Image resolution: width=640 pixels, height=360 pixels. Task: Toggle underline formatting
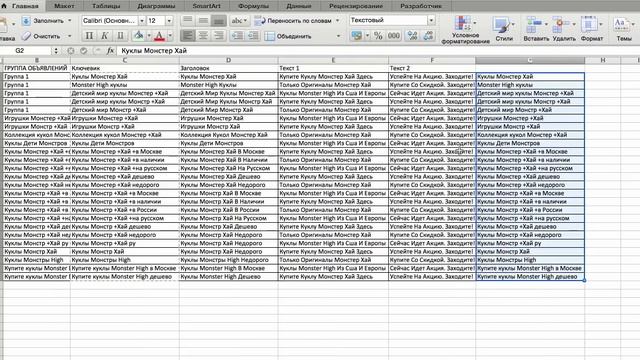pyautogui.click(x=120, y=36)
